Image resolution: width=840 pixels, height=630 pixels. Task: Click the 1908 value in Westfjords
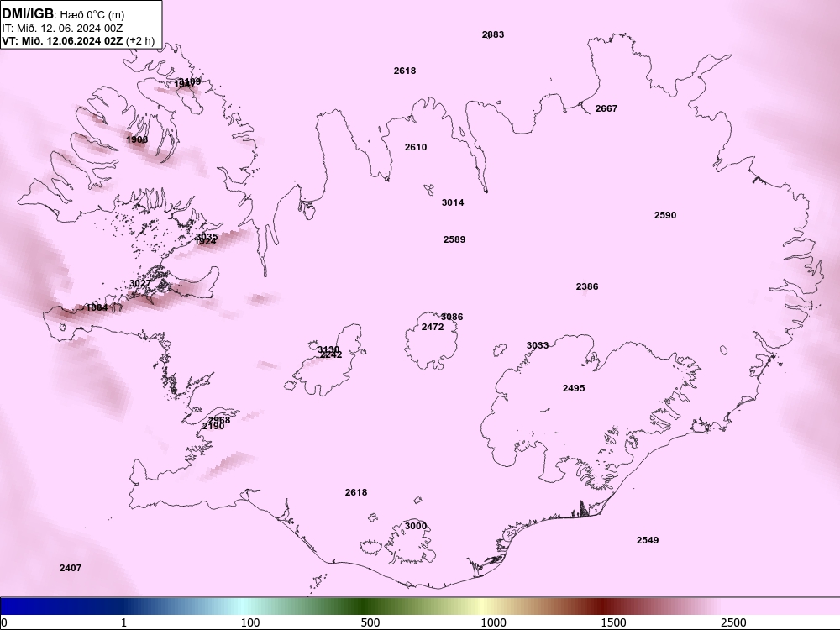pyautogui.click(x=137, y=139)
